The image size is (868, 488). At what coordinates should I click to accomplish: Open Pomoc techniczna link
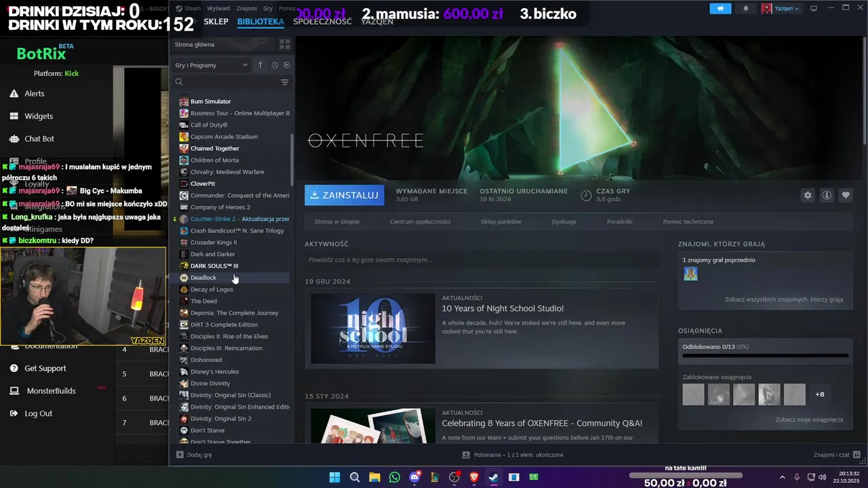[x=688, y=222]
